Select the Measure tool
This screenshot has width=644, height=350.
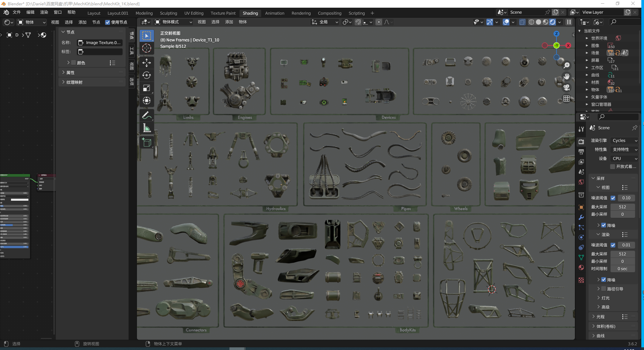(x=147, y=128)
